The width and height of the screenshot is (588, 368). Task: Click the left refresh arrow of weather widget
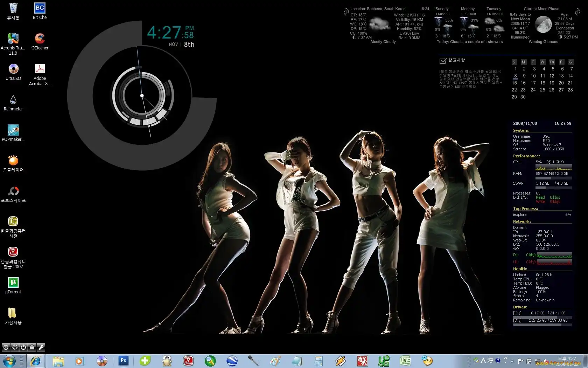pyautogui.click(x=346, y=12)
